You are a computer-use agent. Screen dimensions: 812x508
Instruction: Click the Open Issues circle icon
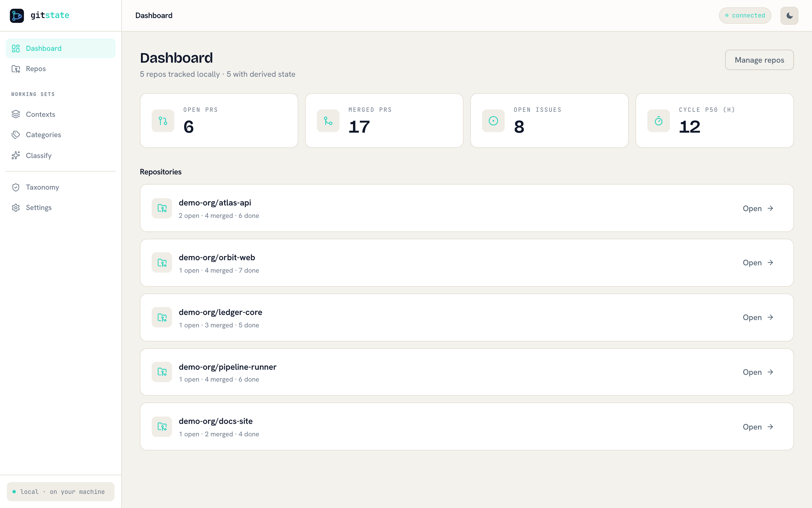[493, 121]
